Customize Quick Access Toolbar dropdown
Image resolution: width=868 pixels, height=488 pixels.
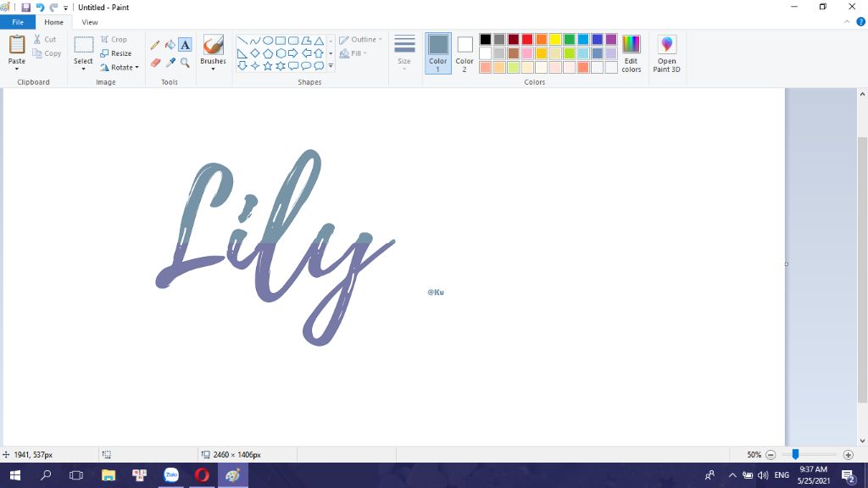coord(65,8)
